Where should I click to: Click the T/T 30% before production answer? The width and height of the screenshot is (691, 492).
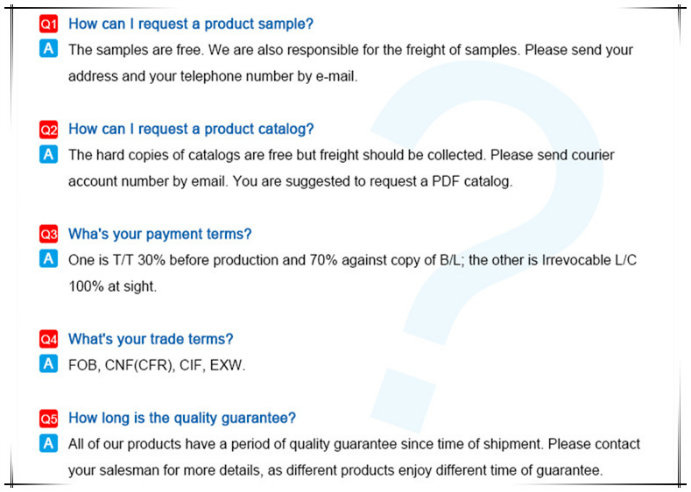coord(353,273)
